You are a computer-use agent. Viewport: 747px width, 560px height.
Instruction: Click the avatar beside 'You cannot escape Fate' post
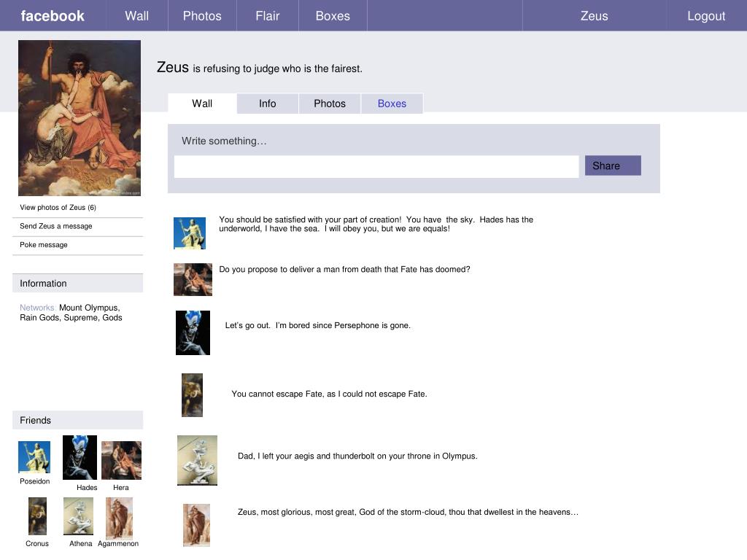click(x=192, y=395)
